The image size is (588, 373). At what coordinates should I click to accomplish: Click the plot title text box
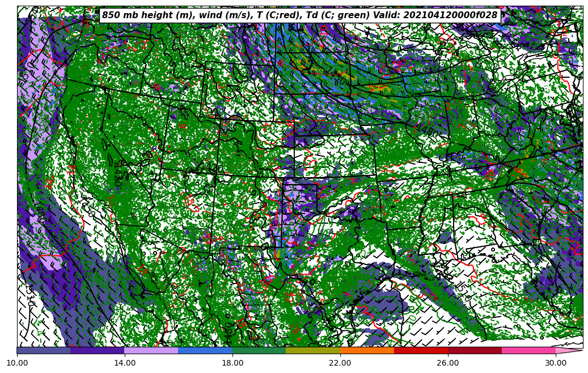[300, 15]
